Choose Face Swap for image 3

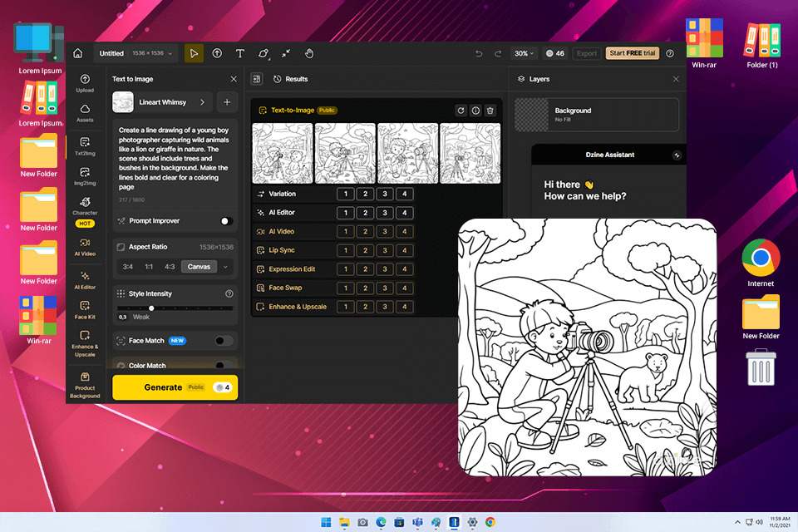385,288
